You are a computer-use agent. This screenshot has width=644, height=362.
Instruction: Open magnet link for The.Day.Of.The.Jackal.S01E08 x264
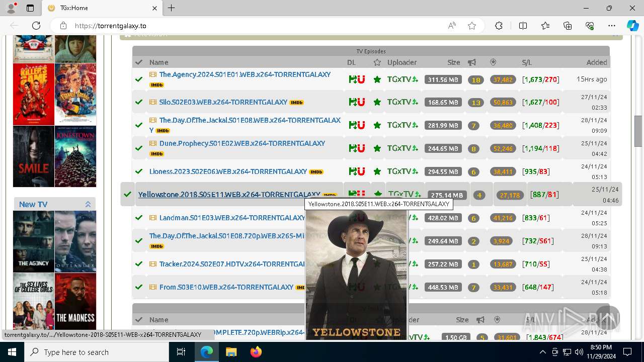click(361, 125)
